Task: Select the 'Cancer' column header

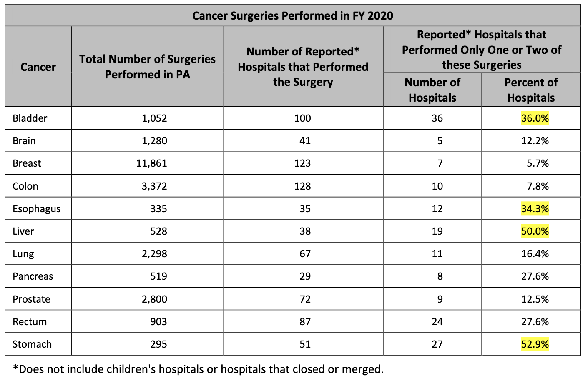Action: tap(38, 67)
